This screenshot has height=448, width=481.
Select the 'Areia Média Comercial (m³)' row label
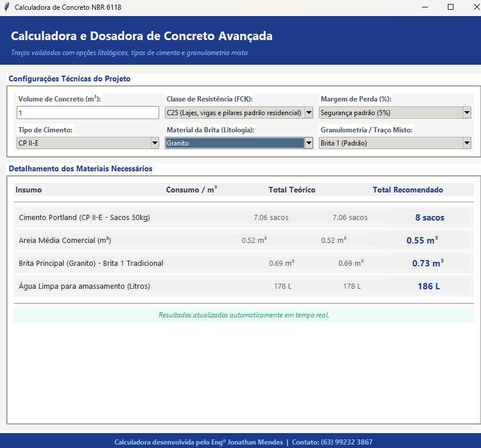65,240
